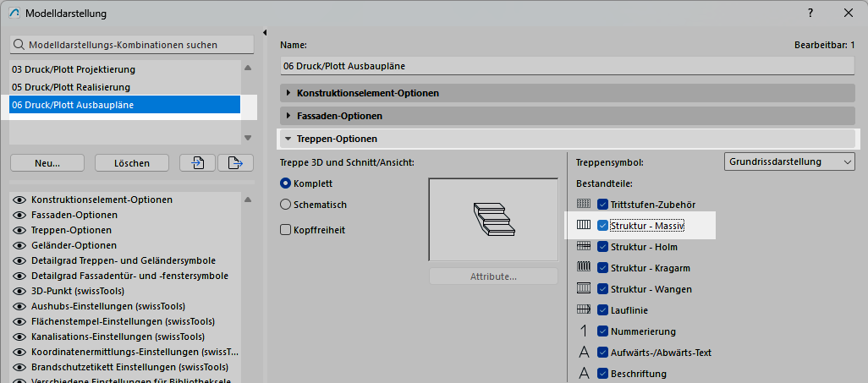
Task: Click the Neu... button
Action: click(x=47, y=163)
